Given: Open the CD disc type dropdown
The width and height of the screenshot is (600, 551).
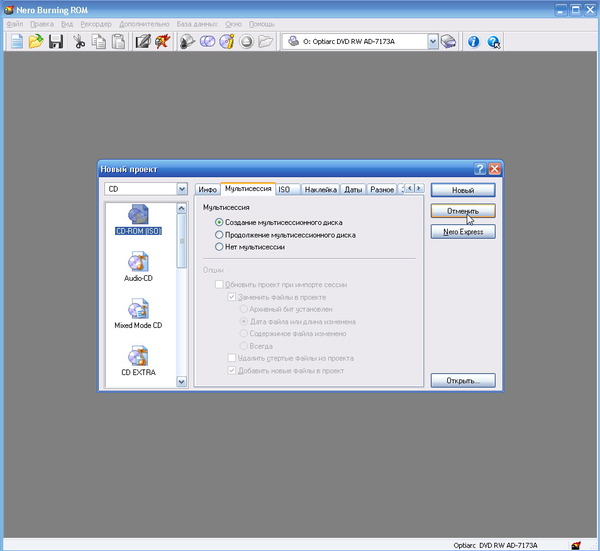Looking at the screenshot, I should tap(182, 189).
